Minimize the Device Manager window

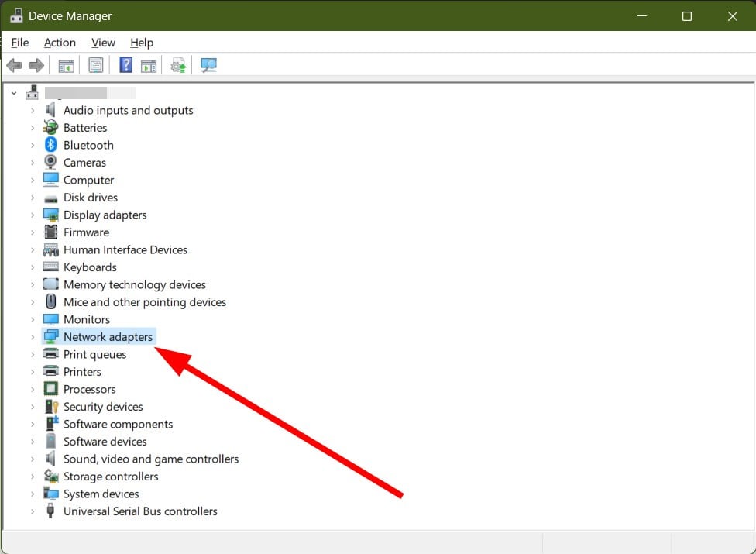click(642, 16)
